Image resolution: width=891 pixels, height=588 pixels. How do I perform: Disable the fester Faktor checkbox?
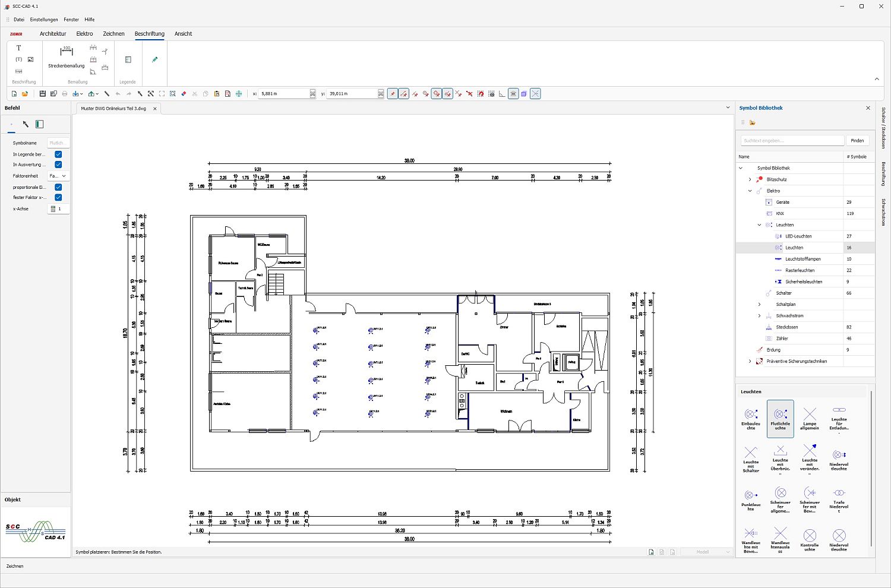[58, 197]
